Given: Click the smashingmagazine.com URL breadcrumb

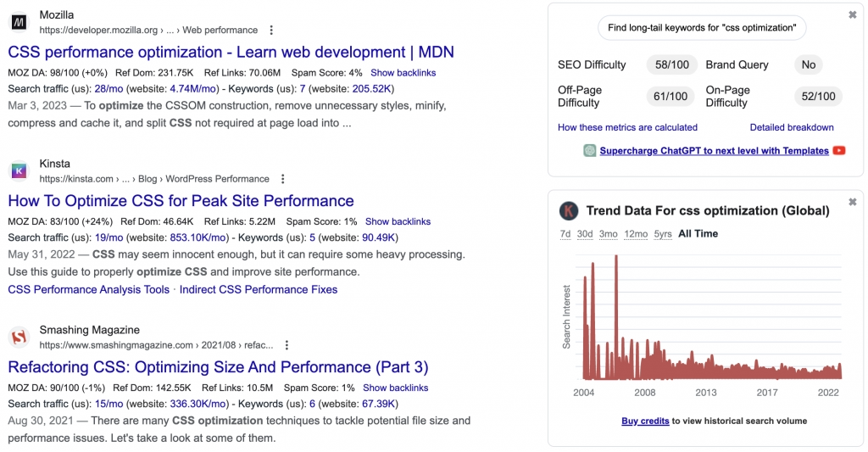Looking at the screenshot, I should point(156,345).
